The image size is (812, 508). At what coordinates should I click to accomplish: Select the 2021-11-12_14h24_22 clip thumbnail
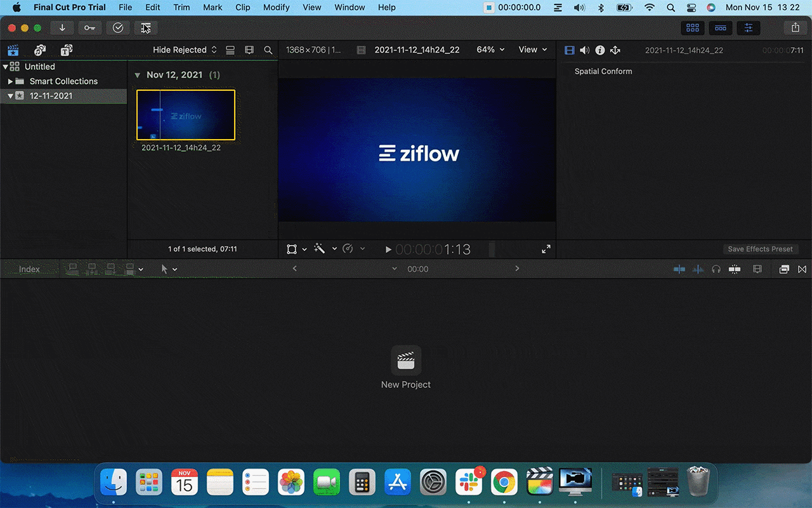(186, 115)
